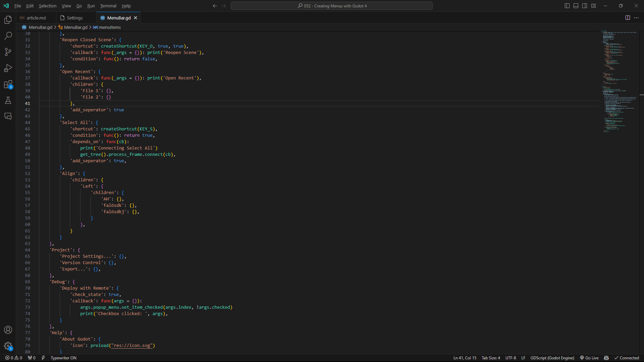Open the Extensions view with badge
644x362 pixels.
[x=8, y=84]
